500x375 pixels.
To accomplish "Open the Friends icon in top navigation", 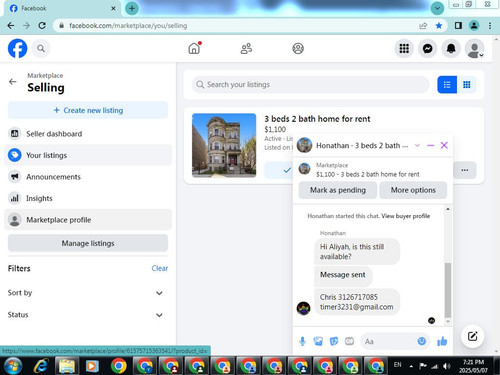I will pos(246,49).
